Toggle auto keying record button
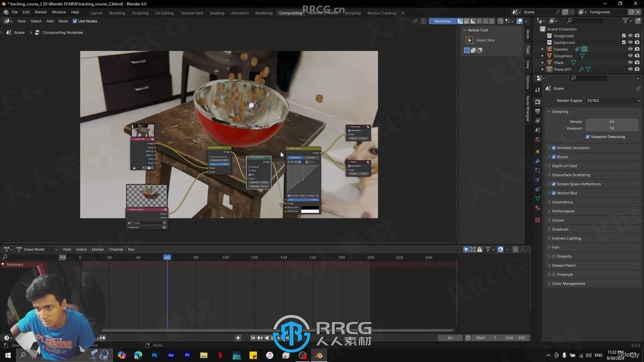 pos(238,338)
